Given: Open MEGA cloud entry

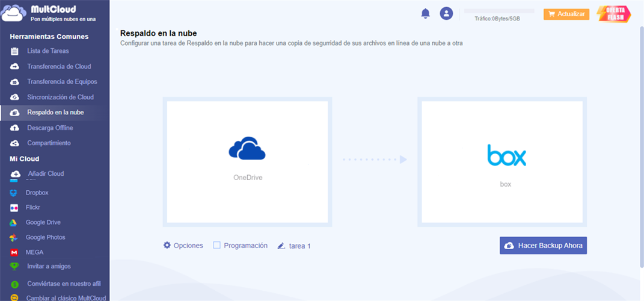Looking at the screenshot, I should pos(34,252).
